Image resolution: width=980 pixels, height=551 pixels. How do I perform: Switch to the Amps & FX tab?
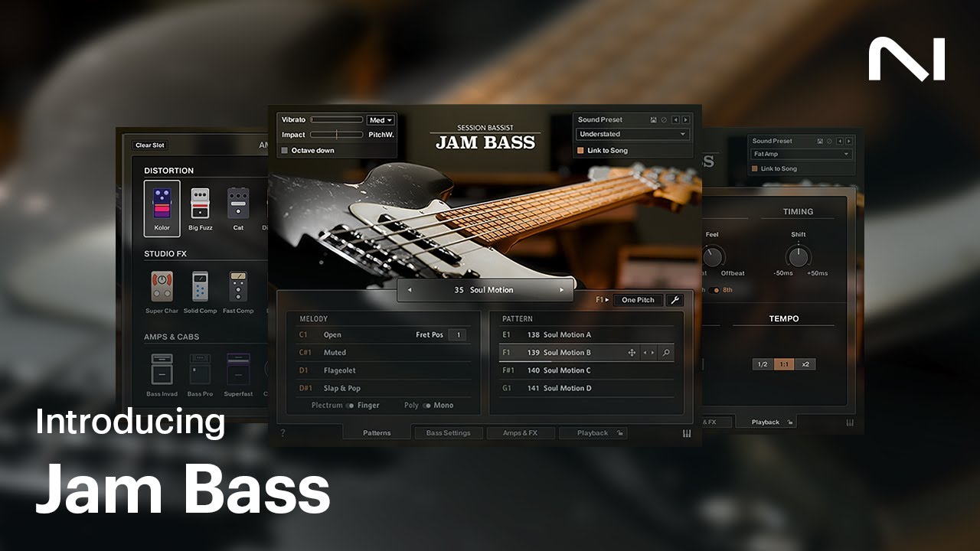[520, 433]
